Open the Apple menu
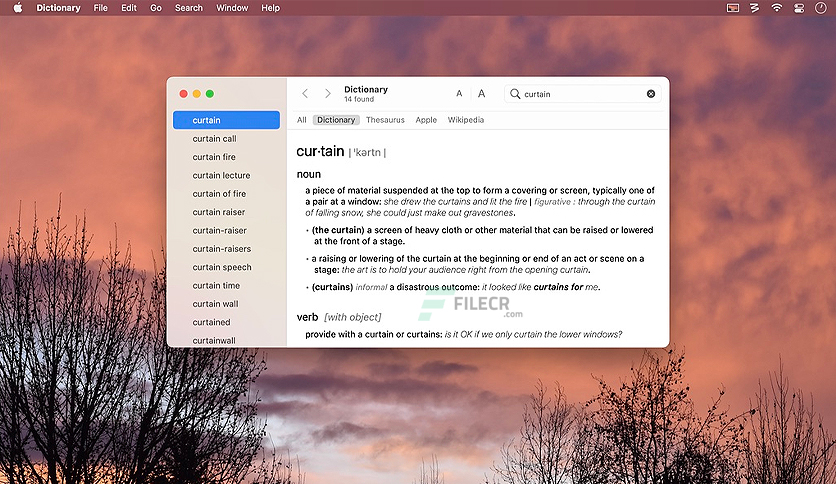The width and height of the screenshot is (836, 484). (x=18, y=7)
